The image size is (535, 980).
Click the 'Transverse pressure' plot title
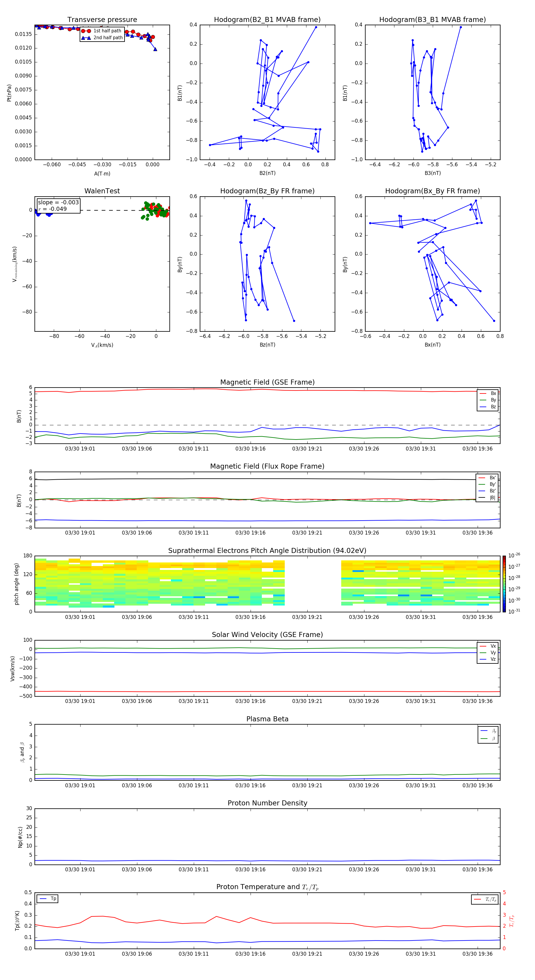pyautogui.click(x=102, y=20)
